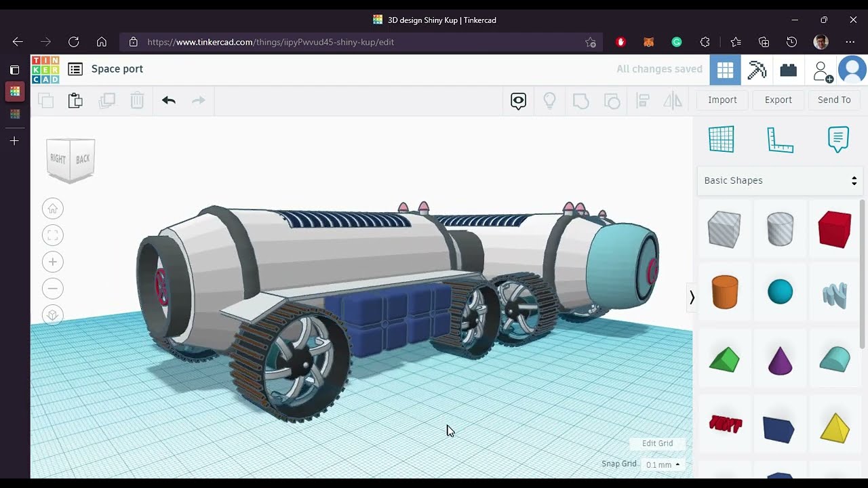The height and width of the screenshot is (488, 868).
Task: Open the Notes tool
Action: 838,139
